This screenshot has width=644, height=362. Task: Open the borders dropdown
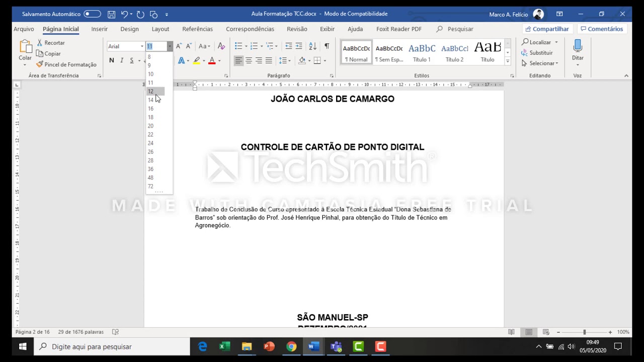point(325,61)
